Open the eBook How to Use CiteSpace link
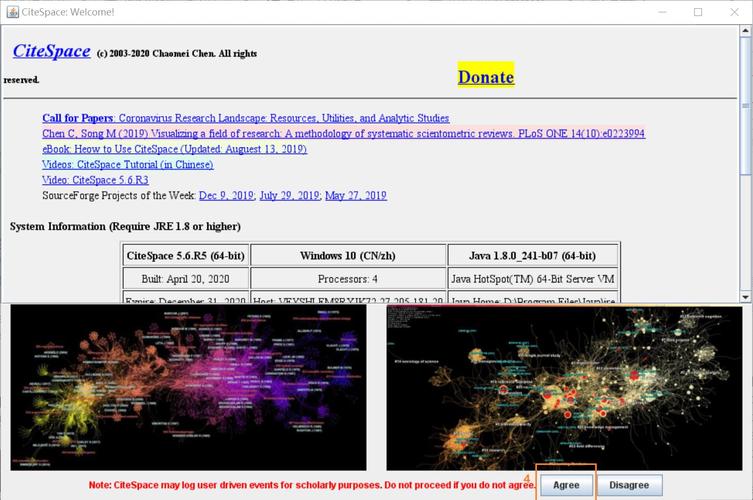The width and height of the screenshot is (753, 500). coord(174,149)
